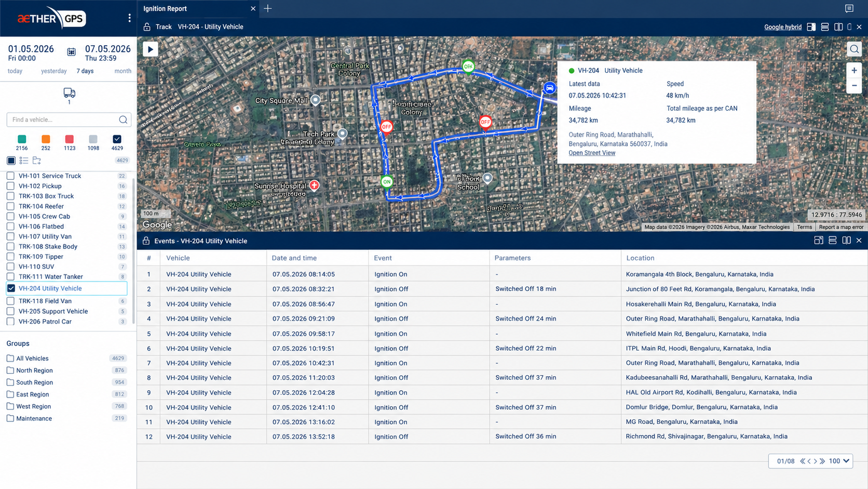Viewport: 868px width, 489px height.
Task: Click the map search magnifier icon
Action: pyautogui.click(x=854, y=49)
